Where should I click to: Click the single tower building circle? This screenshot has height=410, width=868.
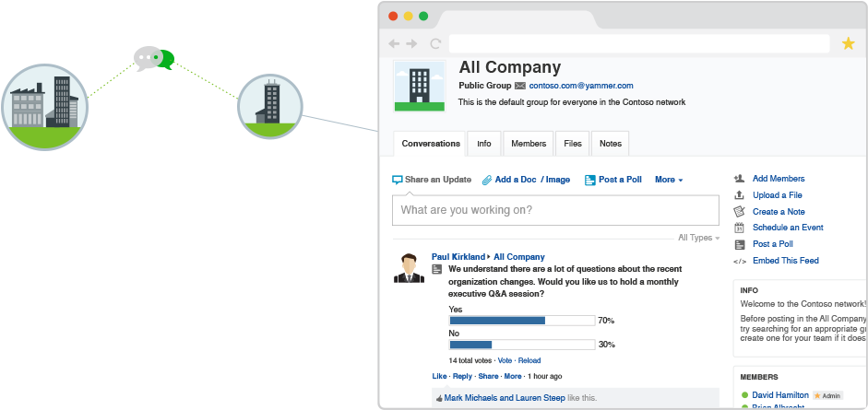click(x=270, y=106)
